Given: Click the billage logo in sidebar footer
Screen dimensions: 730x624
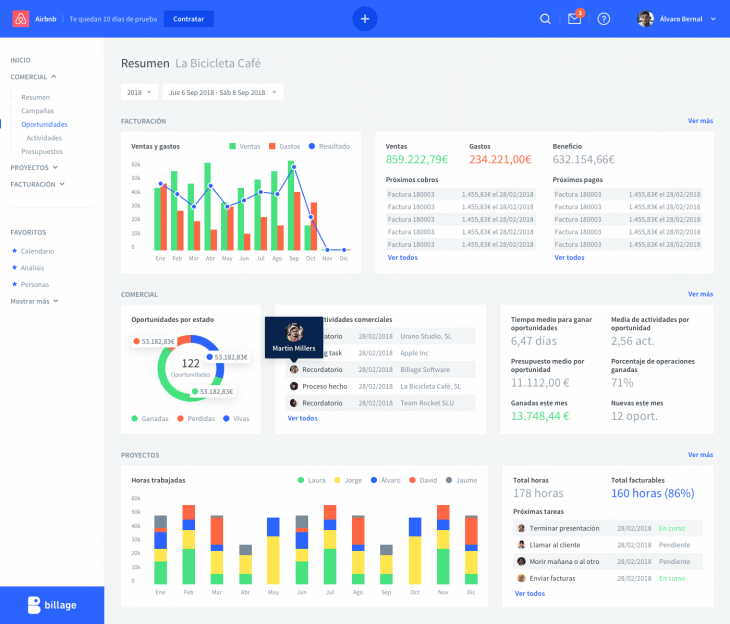Looking at the screenshot, I should coord(52,605).
